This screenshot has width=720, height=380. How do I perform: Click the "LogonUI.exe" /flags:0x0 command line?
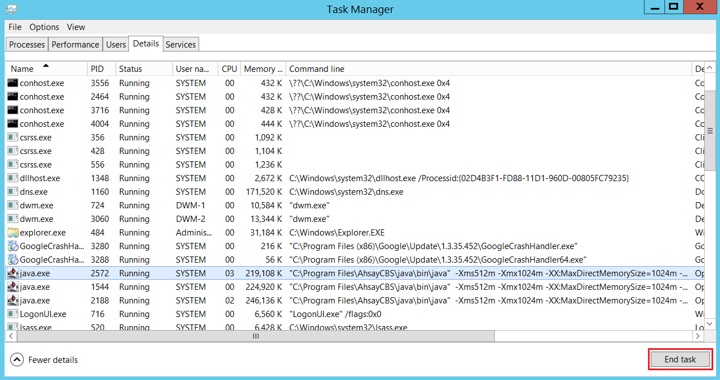[335, 314]
